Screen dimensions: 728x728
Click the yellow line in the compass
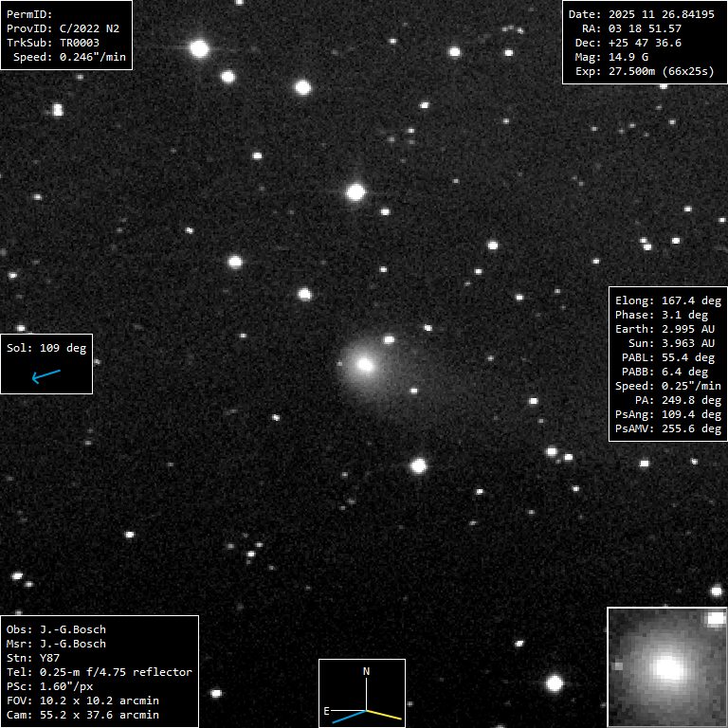384,713
